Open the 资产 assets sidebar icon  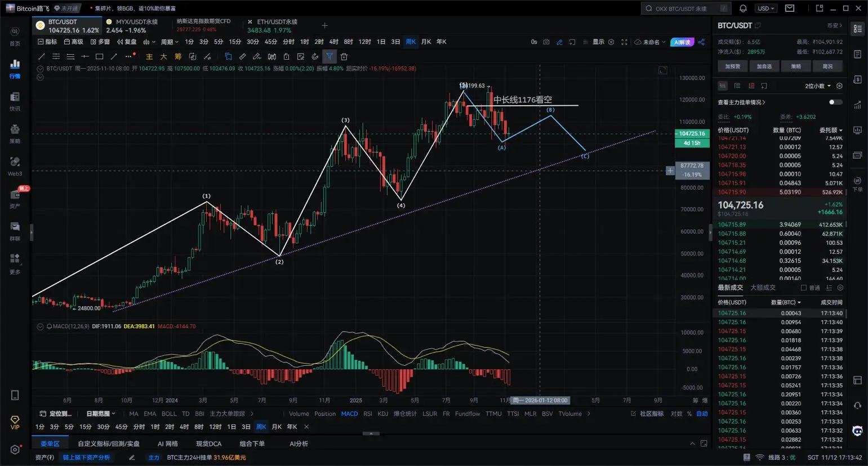[x=15, y=198]
